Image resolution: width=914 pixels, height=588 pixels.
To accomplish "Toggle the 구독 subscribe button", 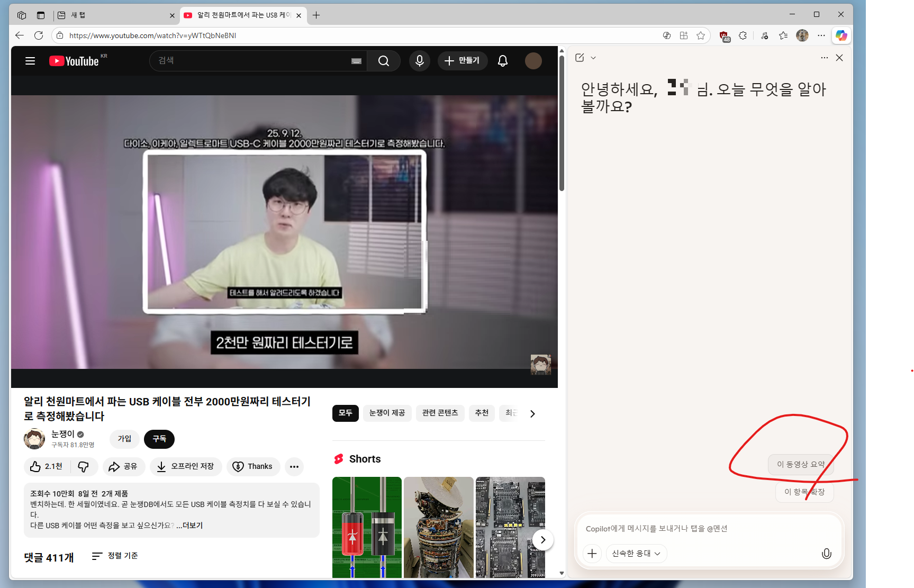I will (159, 439).
